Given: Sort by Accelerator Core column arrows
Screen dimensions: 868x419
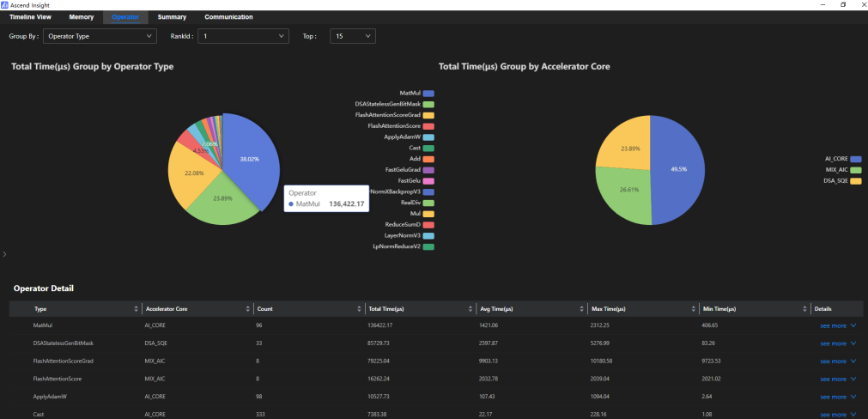Looking at the screenshot, I should (x=247, y=309).
